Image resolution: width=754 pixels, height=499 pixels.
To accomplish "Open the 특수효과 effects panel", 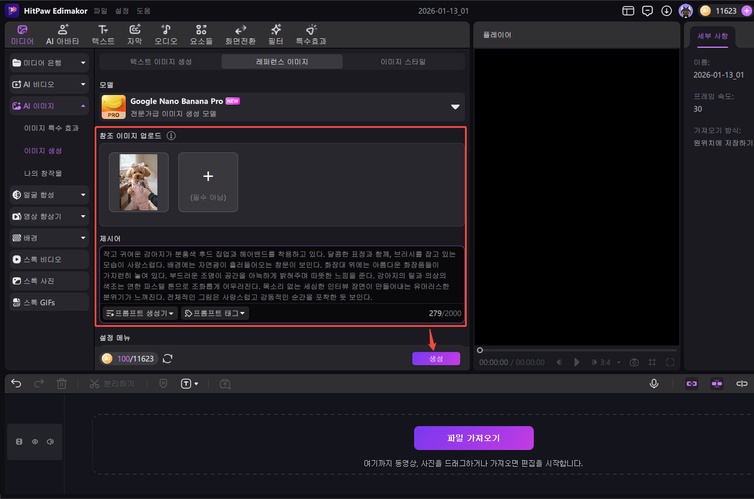I will point(311,35).
